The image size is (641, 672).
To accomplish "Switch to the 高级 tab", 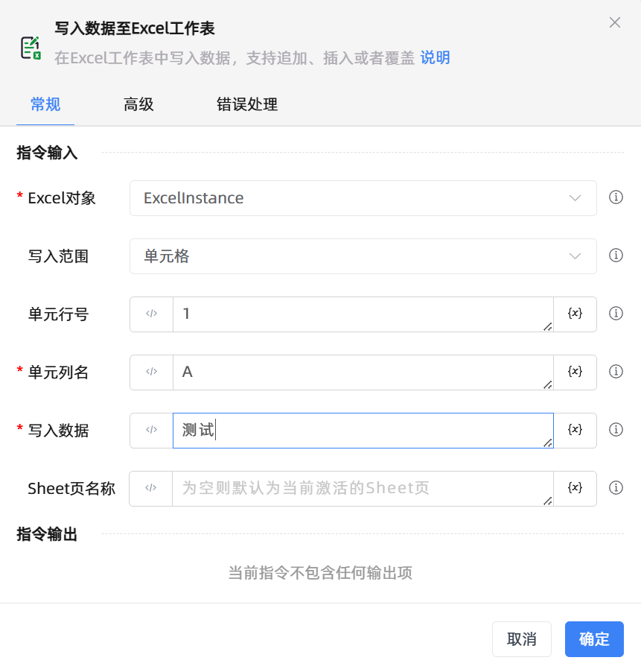I will coord(138,104).
